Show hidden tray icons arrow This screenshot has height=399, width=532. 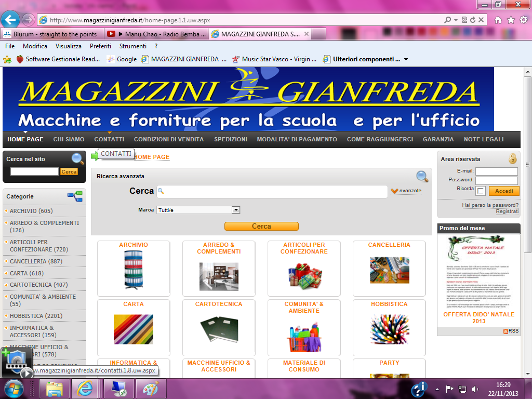[x=437, y=389]
